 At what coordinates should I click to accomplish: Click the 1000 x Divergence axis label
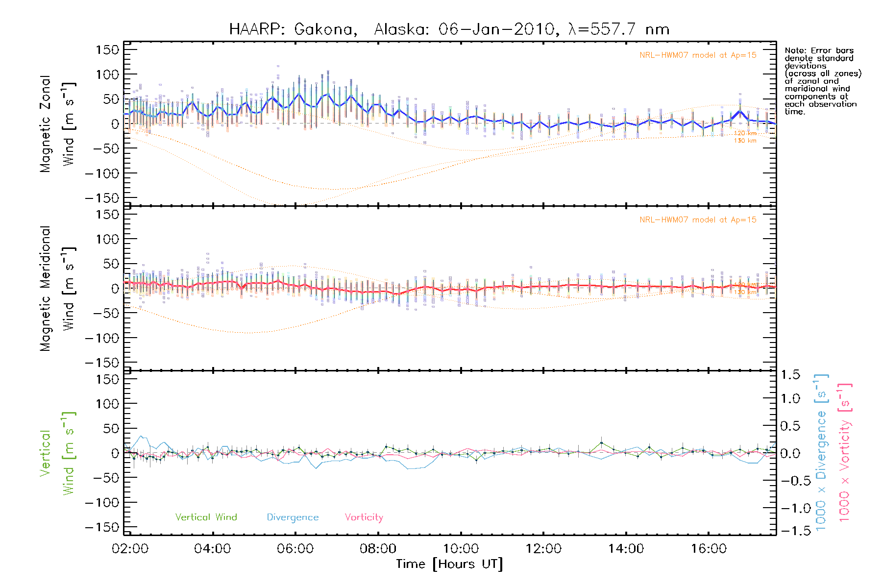(821, 453)
